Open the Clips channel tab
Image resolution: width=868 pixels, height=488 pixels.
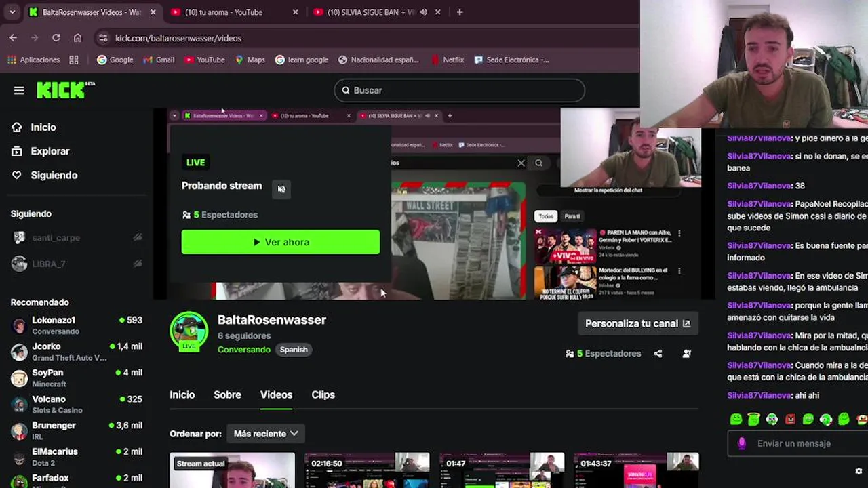323,394
